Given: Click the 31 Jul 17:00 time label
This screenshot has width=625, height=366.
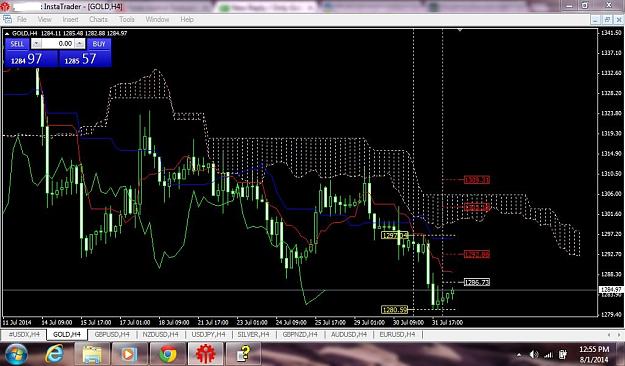Looking at the screenshot, I should 447,322.
